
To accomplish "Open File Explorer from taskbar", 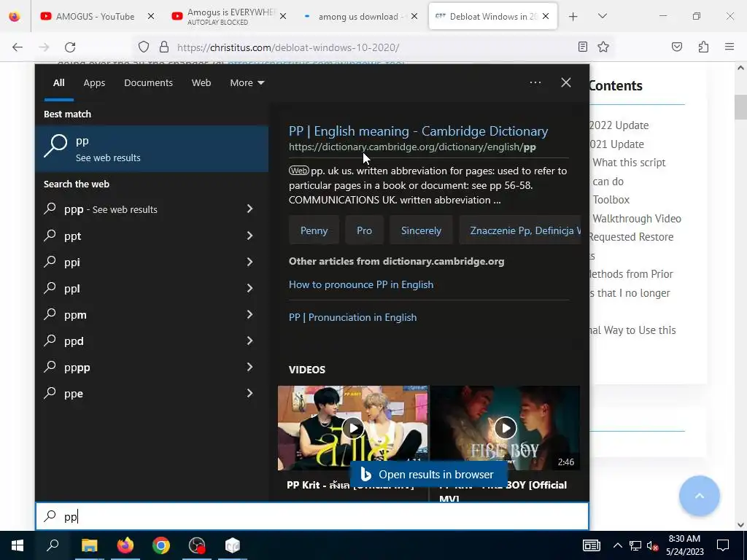I will pyautogui.click(x=89, y=545).
